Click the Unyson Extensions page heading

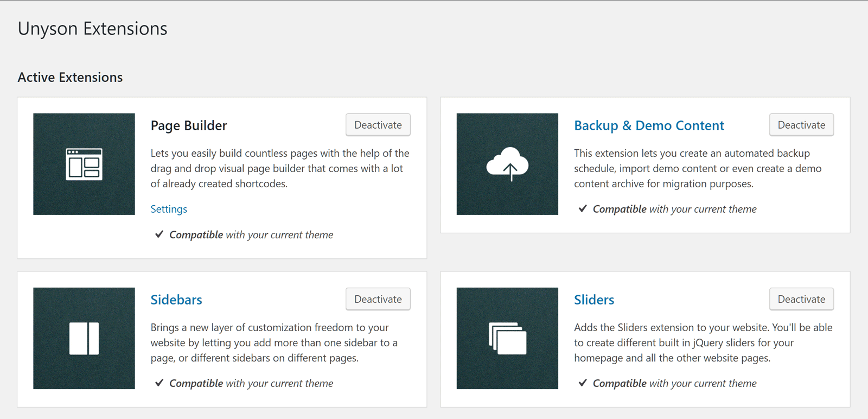[93, 29]
